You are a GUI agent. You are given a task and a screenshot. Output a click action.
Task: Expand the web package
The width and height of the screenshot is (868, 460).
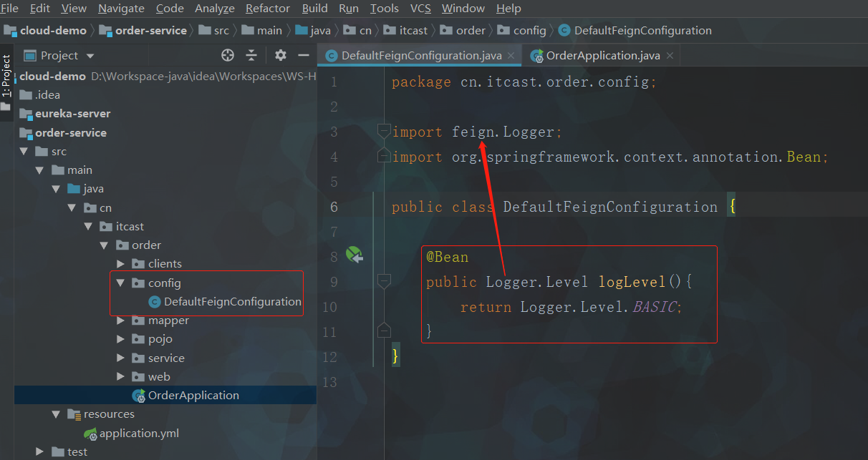pos(120,376)
